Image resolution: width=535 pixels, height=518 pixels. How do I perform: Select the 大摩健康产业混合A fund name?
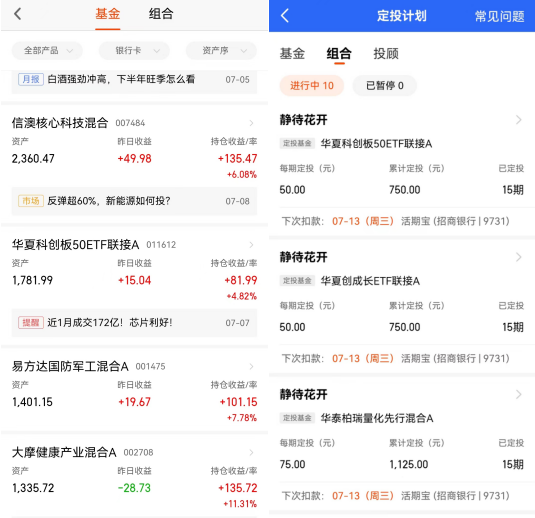coord(64,452)
